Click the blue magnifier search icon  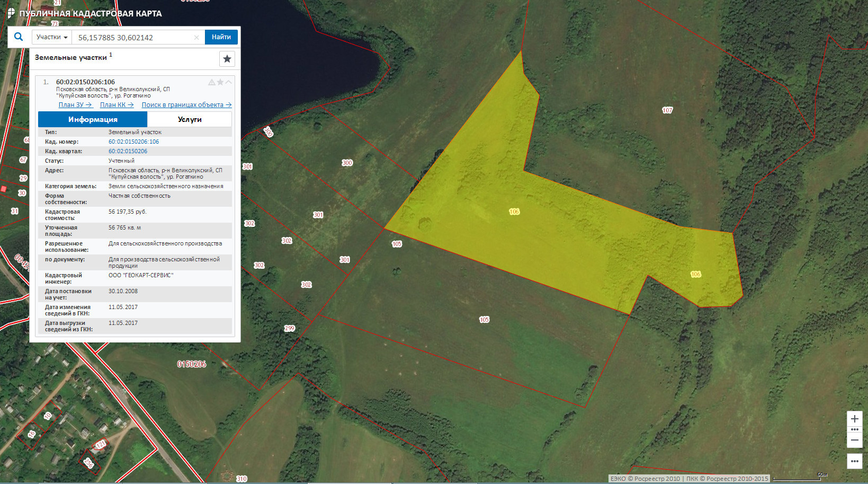(19, 37)
